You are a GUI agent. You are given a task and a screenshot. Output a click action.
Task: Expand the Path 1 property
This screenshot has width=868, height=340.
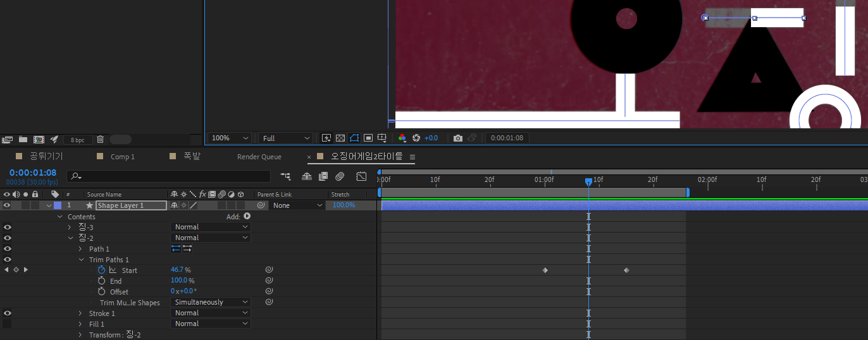[80, 249]
